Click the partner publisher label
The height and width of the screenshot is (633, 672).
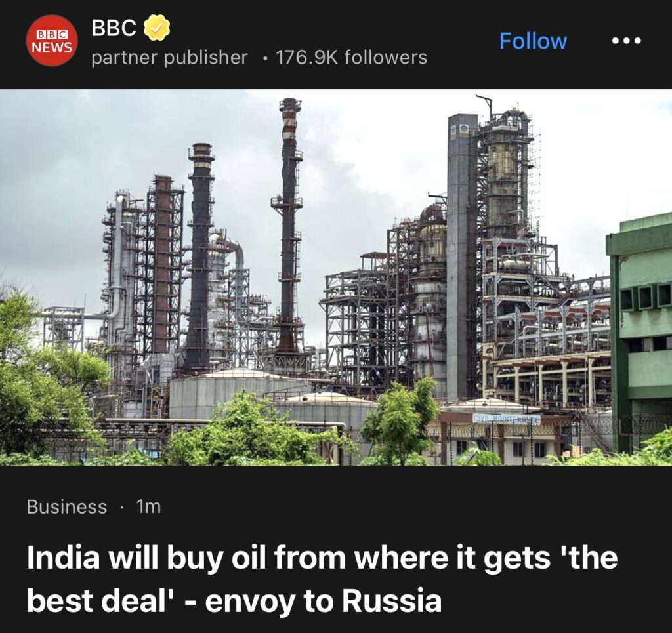click(x=169, y=58)
